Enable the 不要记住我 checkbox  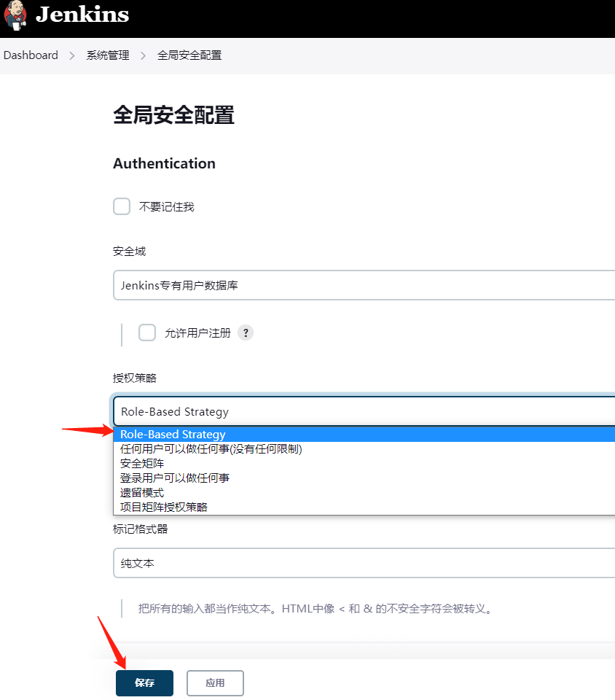(x=122, y=206)
